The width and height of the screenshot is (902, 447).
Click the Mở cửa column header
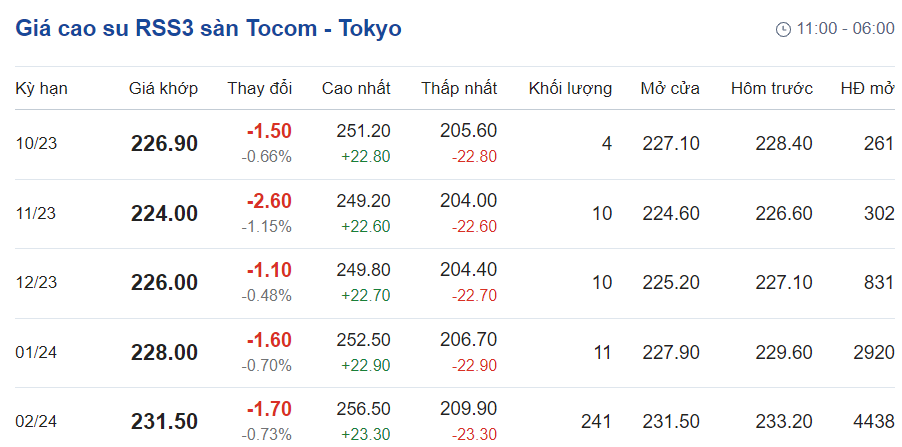click(x=670, y=89)
